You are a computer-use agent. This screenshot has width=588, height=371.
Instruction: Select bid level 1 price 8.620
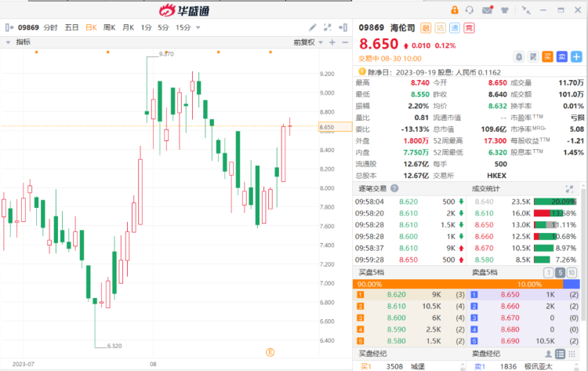(x=397, y=295)
